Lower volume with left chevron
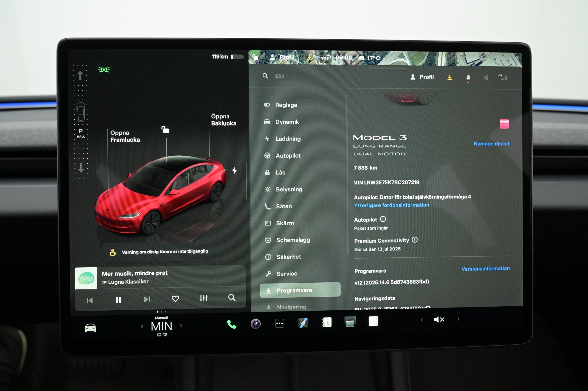 pos(422,320)
